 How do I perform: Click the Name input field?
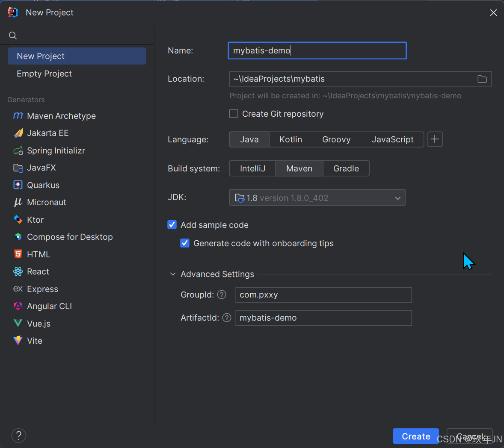point(317,50)
